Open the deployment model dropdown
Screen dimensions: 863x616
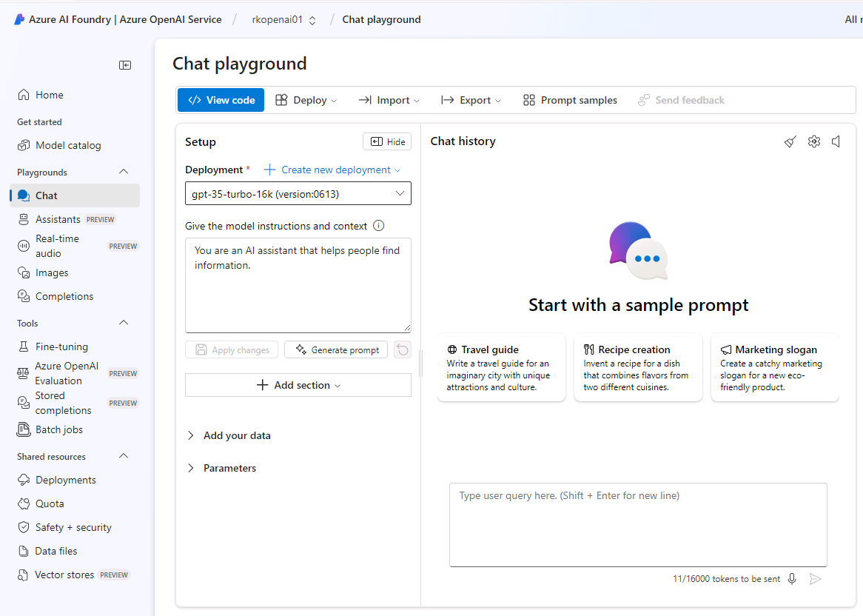click(x=298, y=193)
